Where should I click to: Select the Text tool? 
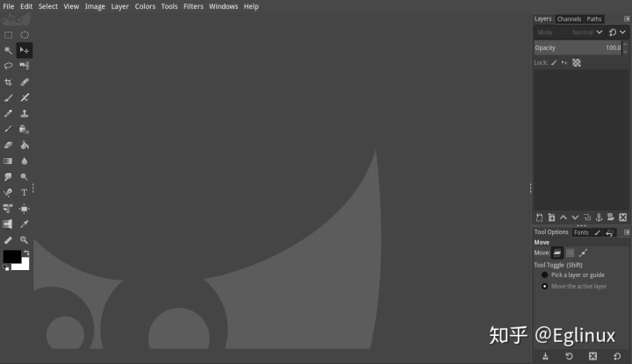(25, 192)
